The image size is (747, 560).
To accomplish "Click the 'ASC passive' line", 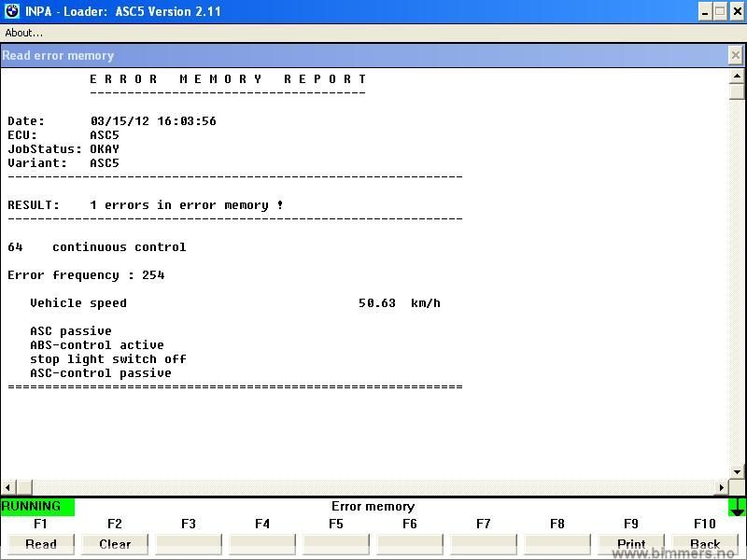I will point(71,331).
